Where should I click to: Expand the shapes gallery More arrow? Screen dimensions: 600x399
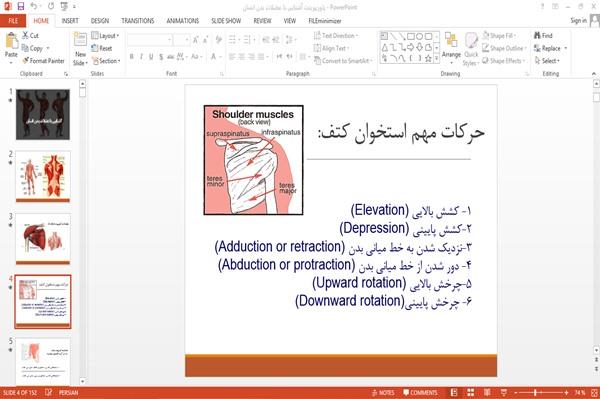tap(437, 59)
